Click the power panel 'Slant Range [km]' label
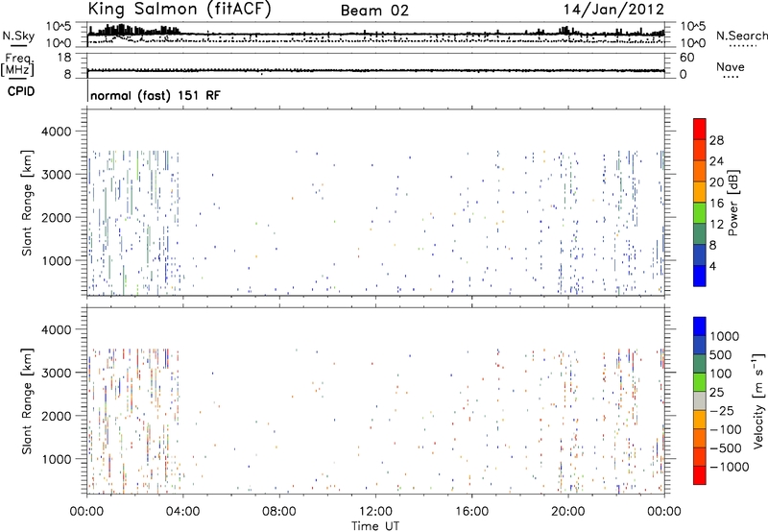 coord(27,203)
